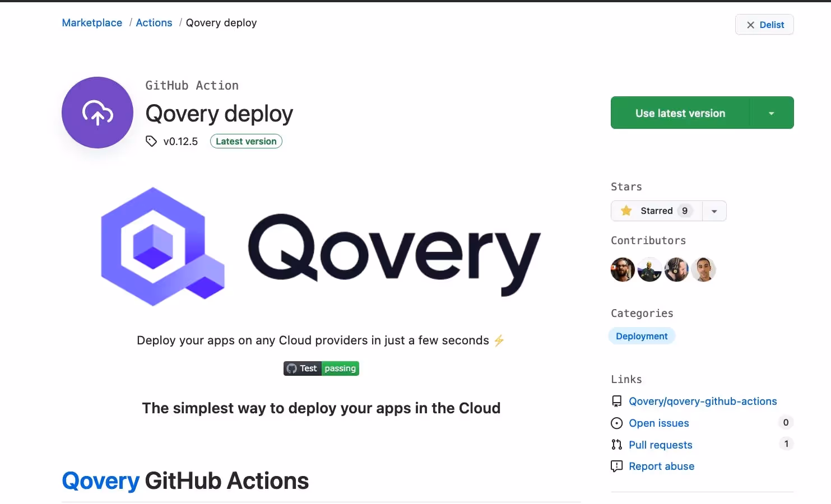Select the Deployment category badge
This screenshot has width=831, height=504.
[x=642, y=335]
